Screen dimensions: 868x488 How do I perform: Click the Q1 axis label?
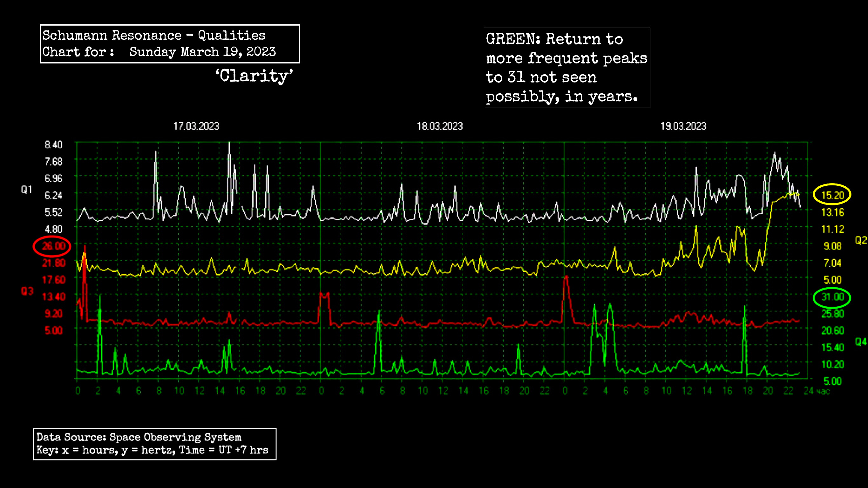click(27, 190)
